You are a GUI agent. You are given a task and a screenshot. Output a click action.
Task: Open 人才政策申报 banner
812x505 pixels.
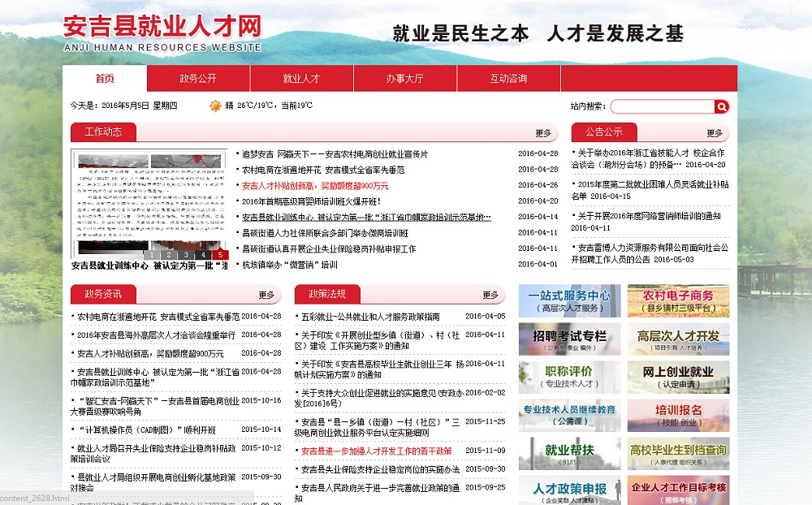pyautogui.click(x=570, y=490)
